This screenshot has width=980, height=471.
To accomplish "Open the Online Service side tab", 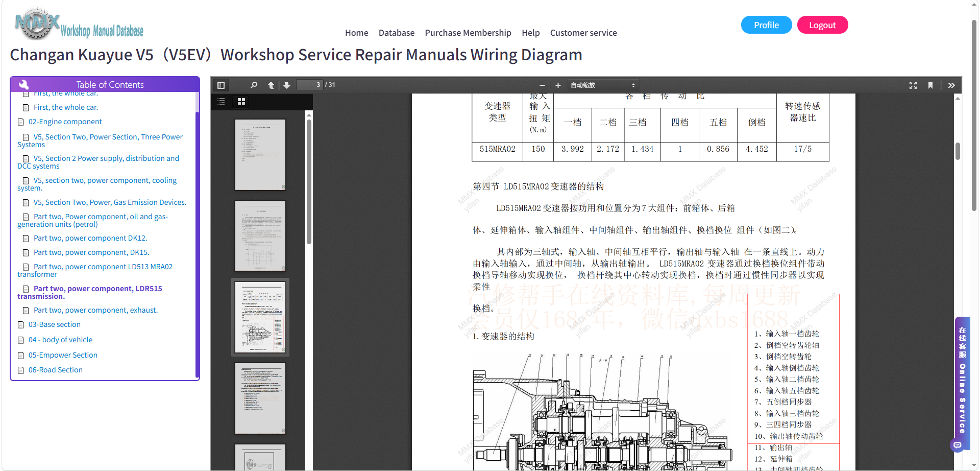I will [962, 384].
